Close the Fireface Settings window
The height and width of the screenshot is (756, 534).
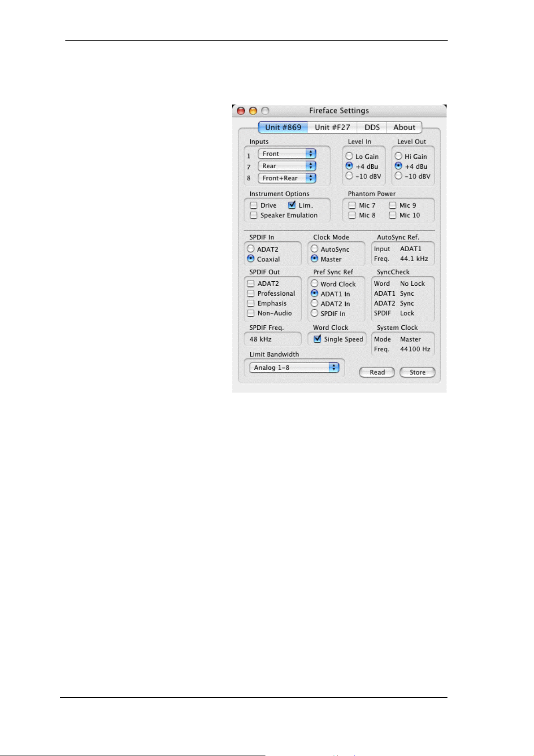click(241, 111)
